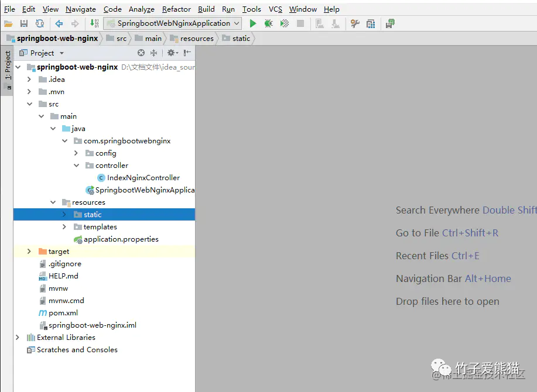Viewport: 537px width, 392px height.
Task: Click the Build project icon
Action: (94, 23)
